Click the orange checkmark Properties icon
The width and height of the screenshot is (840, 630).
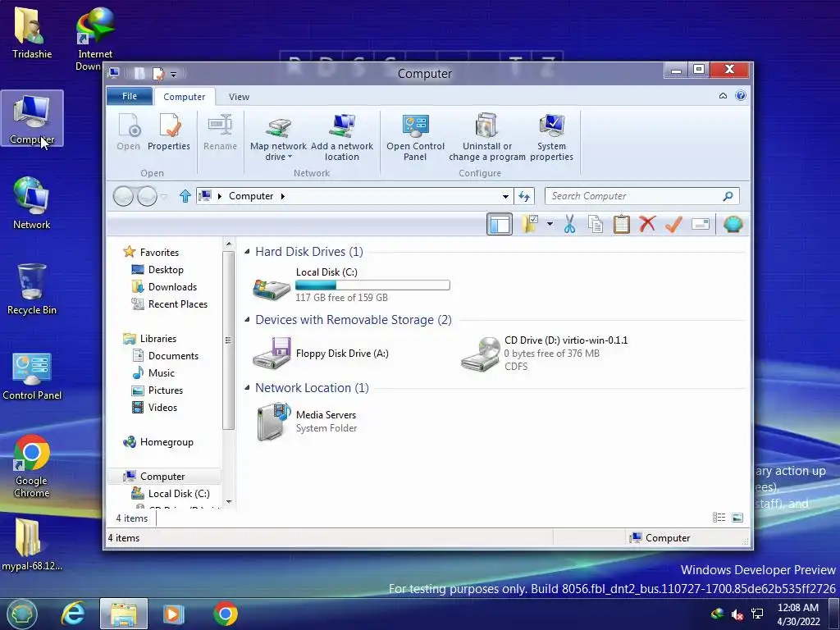point(673,224)
